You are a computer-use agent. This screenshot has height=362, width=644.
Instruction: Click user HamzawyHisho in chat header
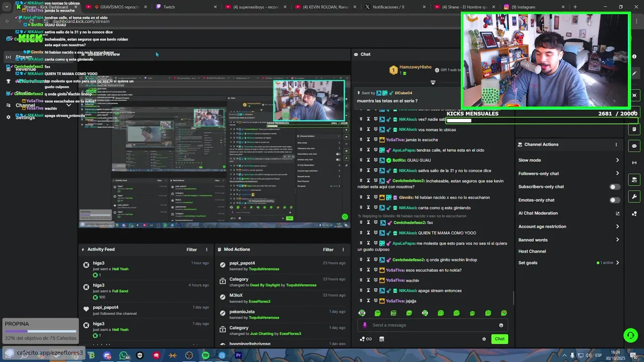pos(415,67)
